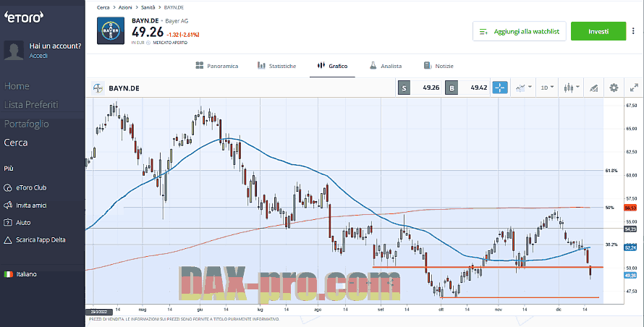Click the BAYN.DE chart header label
This screenshot has height=327, width=644.
(x=124, y=88)
